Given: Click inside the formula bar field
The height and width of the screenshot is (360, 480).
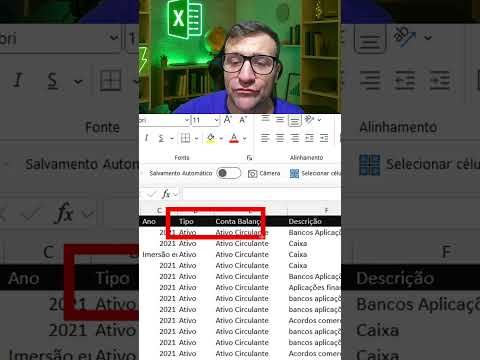Looking at the screenshot, I should [262, 194].
